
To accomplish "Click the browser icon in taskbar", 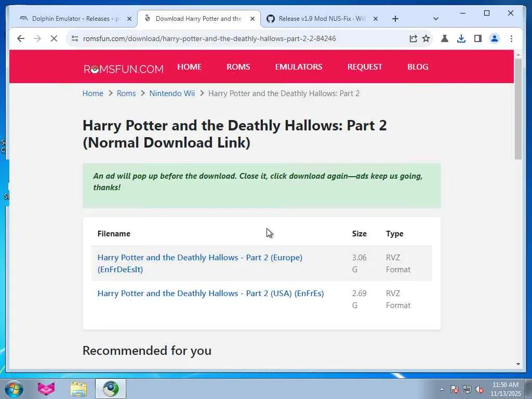I will [x=111, y=389].
